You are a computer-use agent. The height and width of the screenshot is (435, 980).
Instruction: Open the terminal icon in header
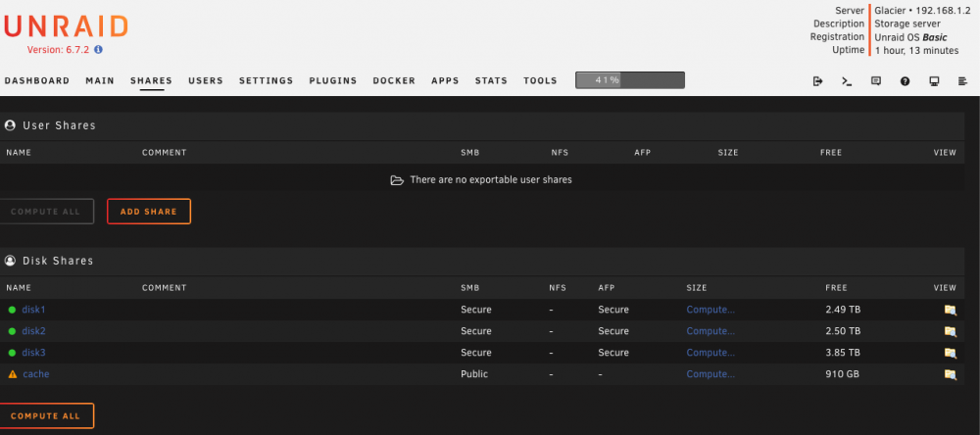[x=847, y=81]
